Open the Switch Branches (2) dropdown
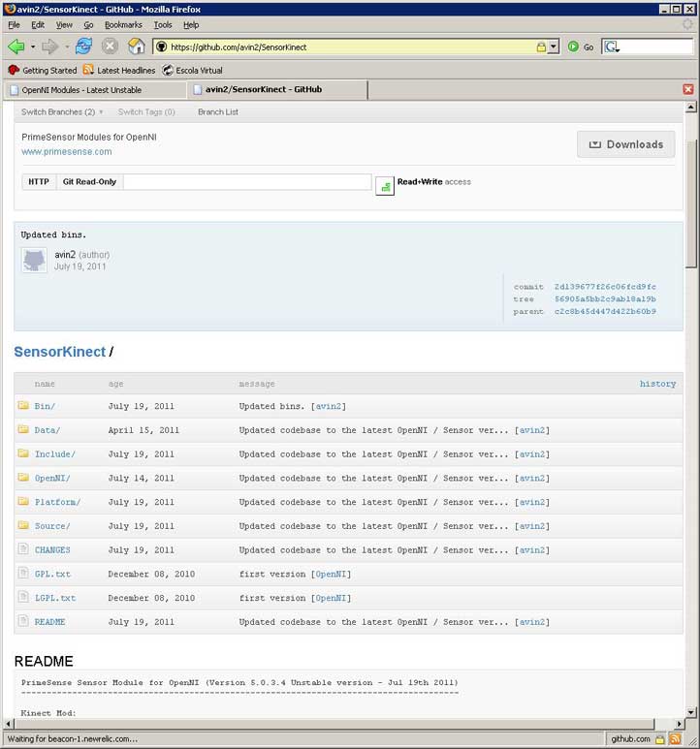This screenshot has height=749, width=700. pos(62,111)
